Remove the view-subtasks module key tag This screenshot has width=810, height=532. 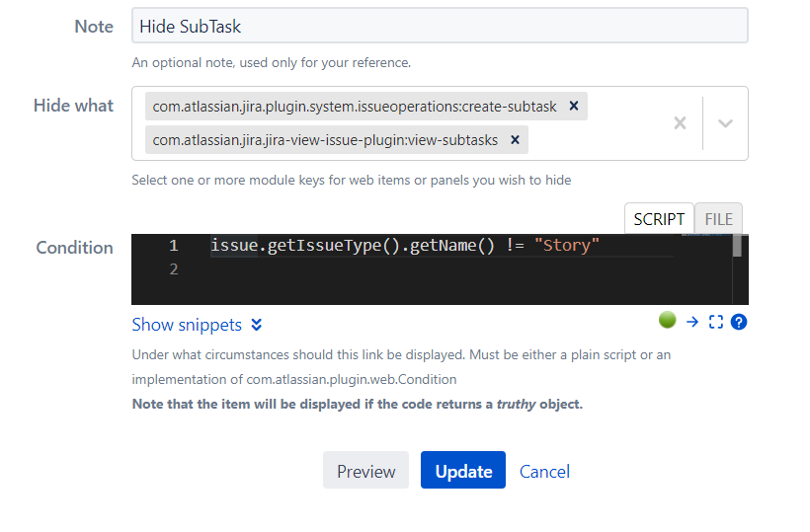(x=515, y=140)
